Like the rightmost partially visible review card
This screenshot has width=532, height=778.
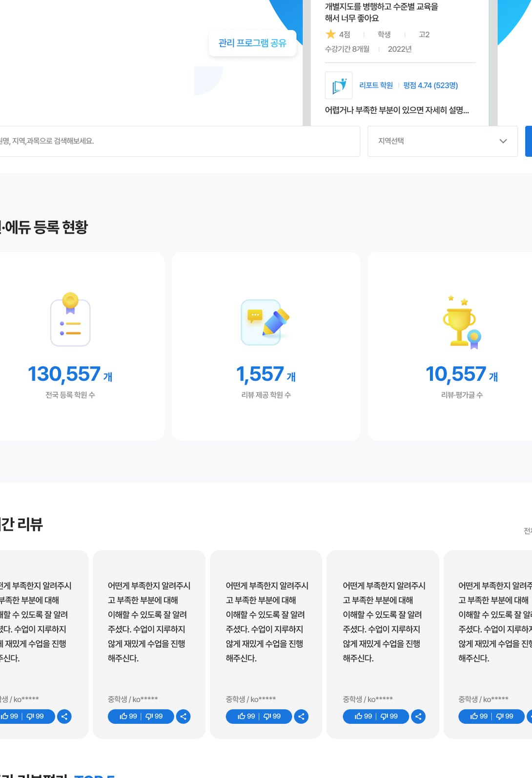479,716
